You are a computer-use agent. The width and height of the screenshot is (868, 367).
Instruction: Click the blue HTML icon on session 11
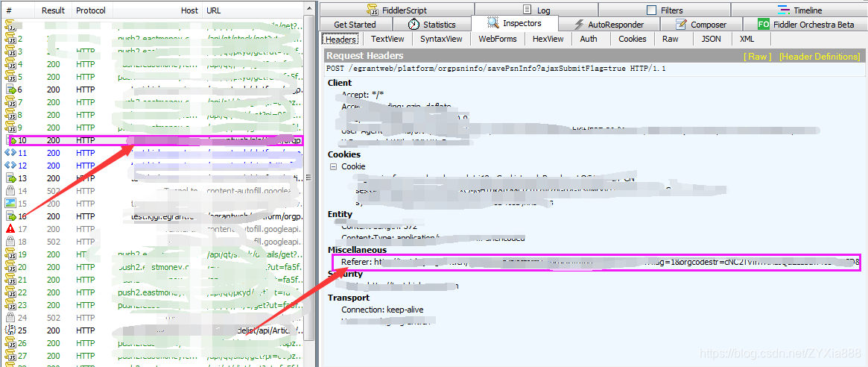[x=10, y=153]
